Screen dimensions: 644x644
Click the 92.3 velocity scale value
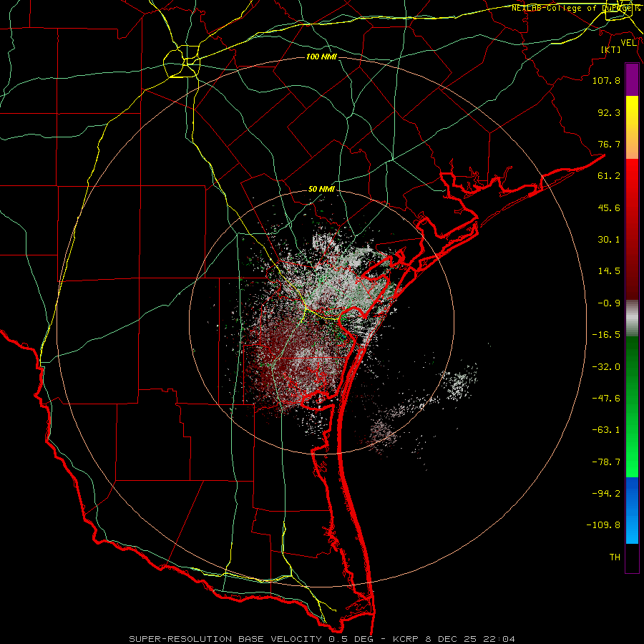click(609, 112)
